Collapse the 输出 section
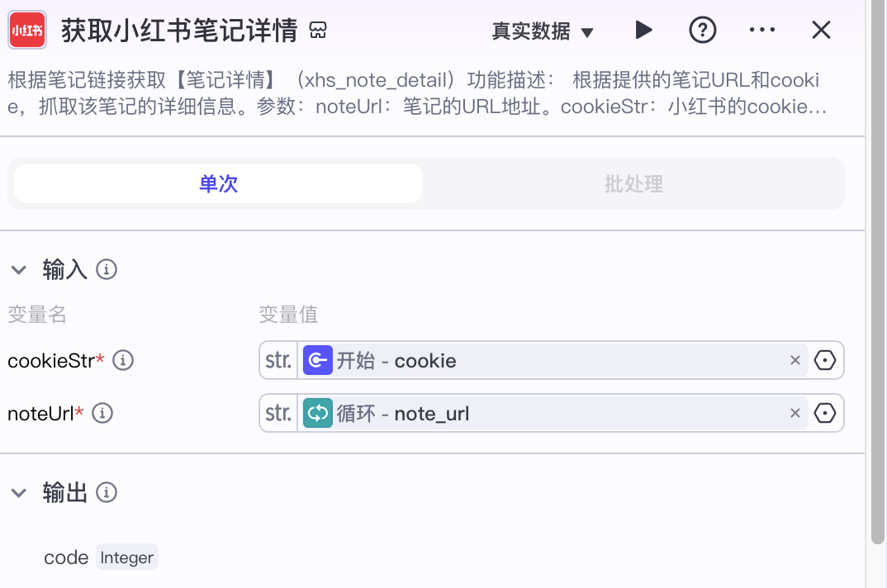This screenshot has width=887, height=588. click(x=18, y=493)
